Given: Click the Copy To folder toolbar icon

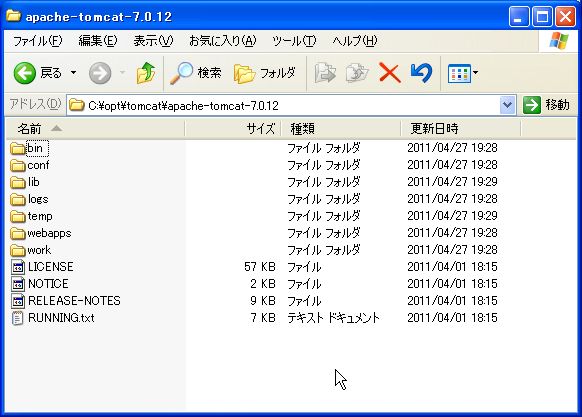Looking at the screenshot, I should coord(357,73).
